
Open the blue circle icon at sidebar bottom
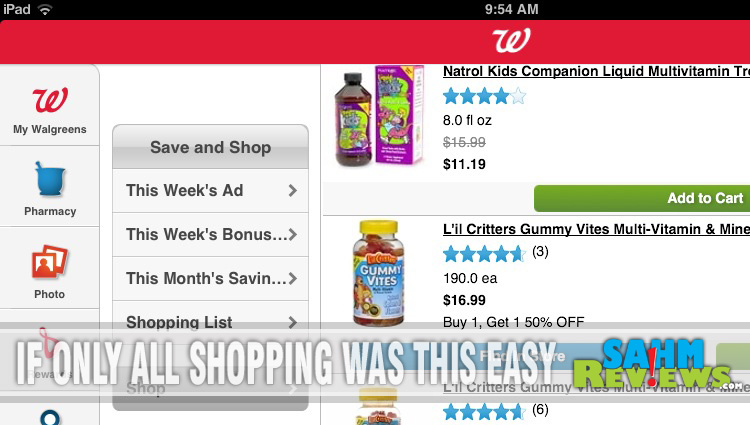coord(50,417)
